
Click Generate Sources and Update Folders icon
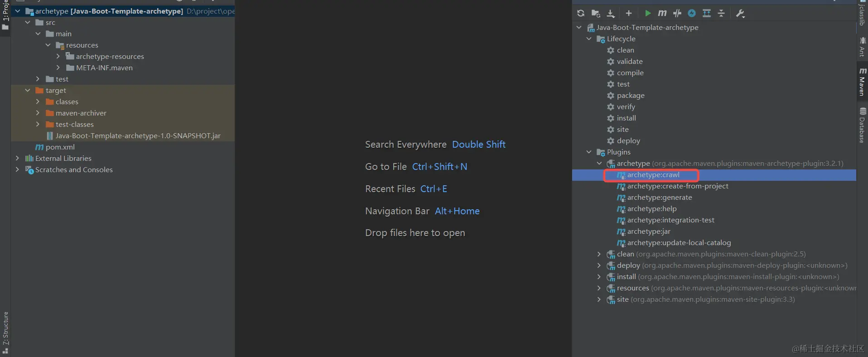point(596,13)
